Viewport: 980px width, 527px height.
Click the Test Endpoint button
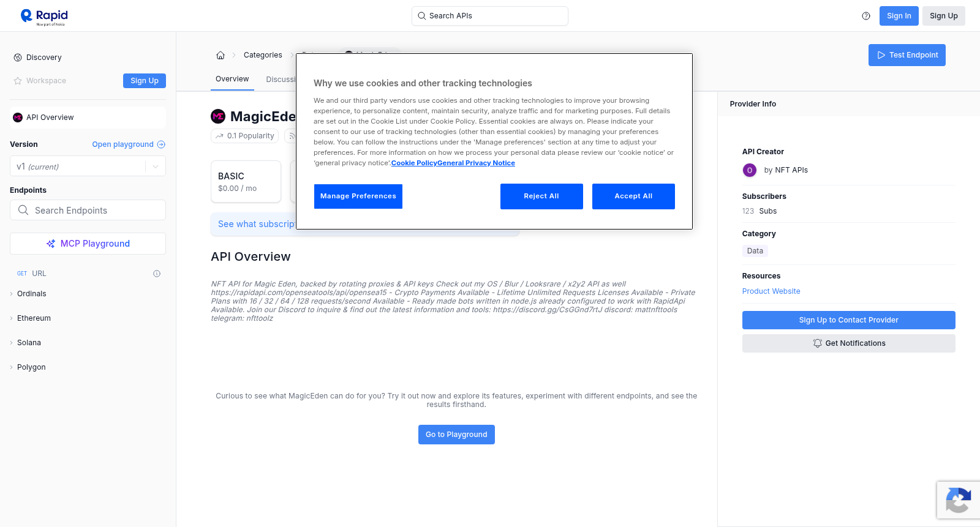pos(907,55)
